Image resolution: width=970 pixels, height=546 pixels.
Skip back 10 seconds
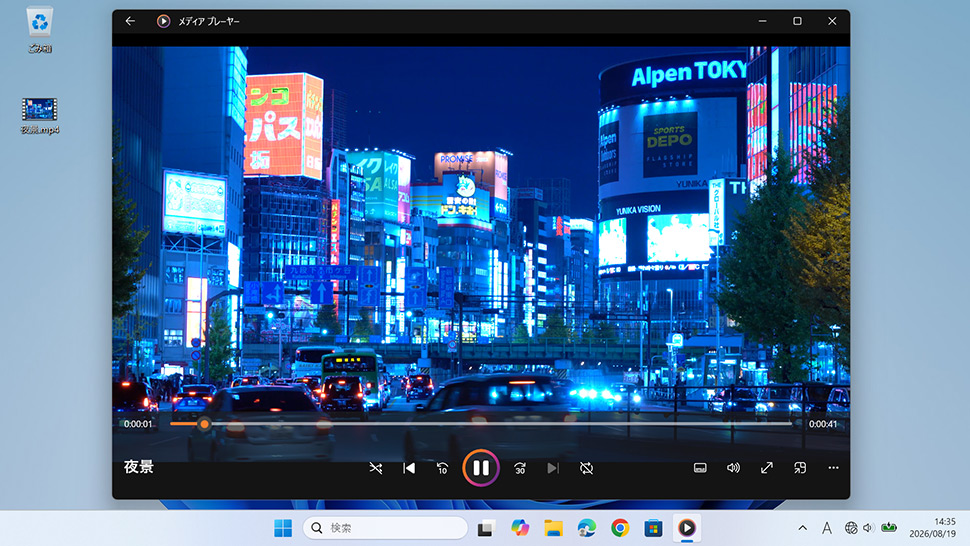coord(442,468)
